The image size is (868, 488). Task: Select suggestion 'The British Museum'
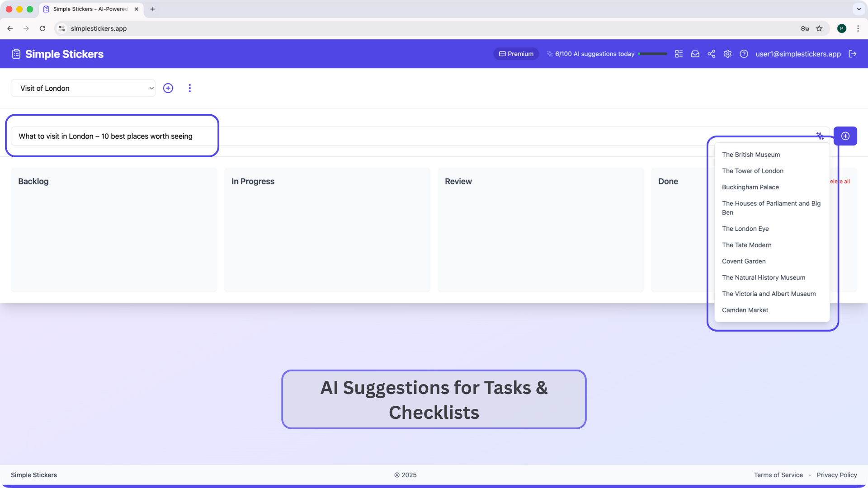click(x=751, y=155)
